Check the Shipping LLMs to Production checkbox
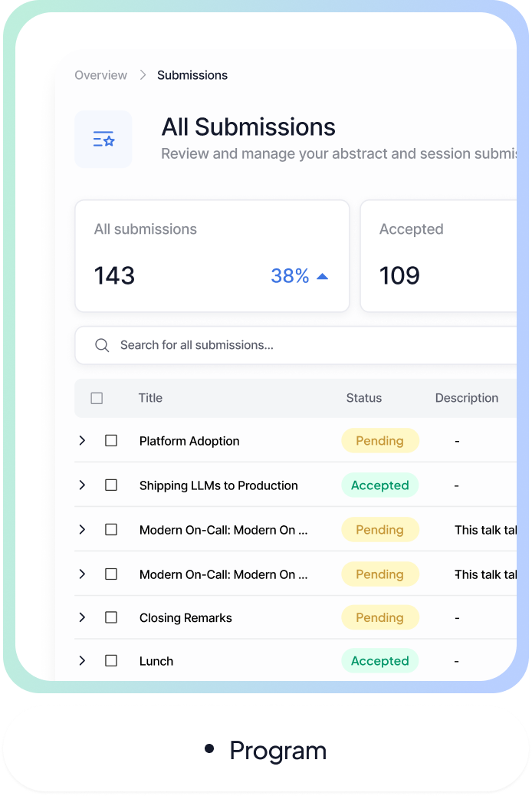This screenshot has height=796, width=532. pyautogui.click(x=111, y=485)
